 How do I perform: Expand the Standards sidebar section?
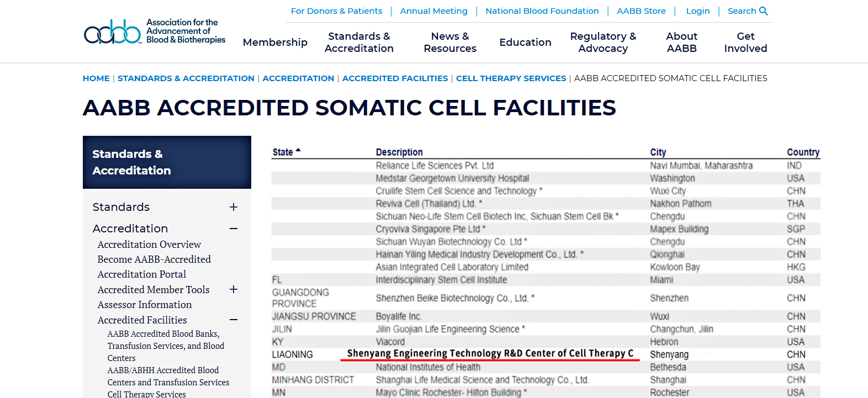[x=234, y=207]
